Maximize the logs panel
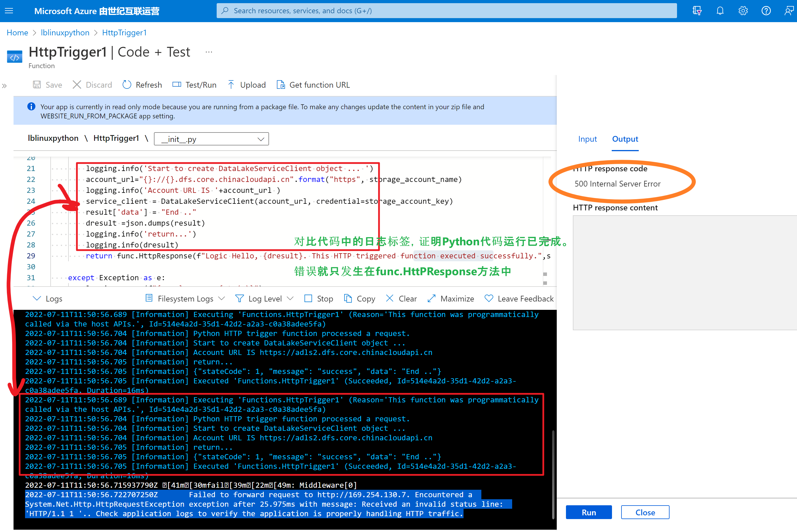The image size is (797, 532). 451,299
